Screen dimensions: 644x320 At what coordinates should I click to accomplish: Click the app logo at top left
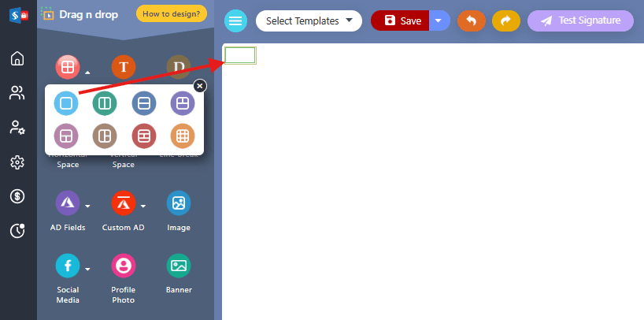(18, 15)
